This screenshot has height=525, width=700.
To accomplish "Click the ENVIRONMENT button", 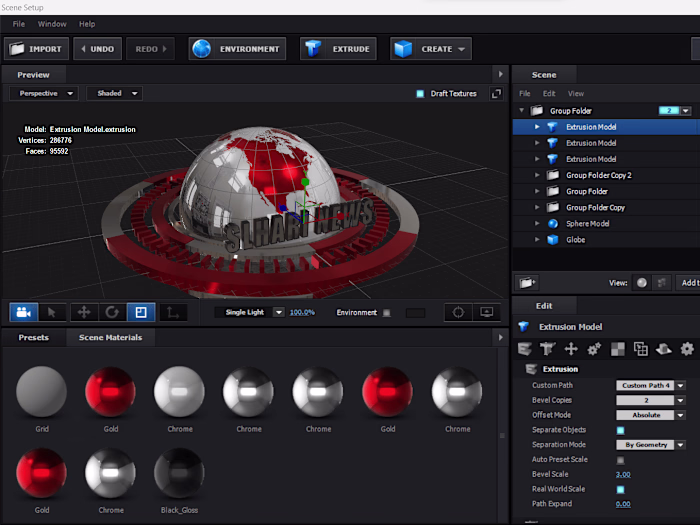I will 237,49.
